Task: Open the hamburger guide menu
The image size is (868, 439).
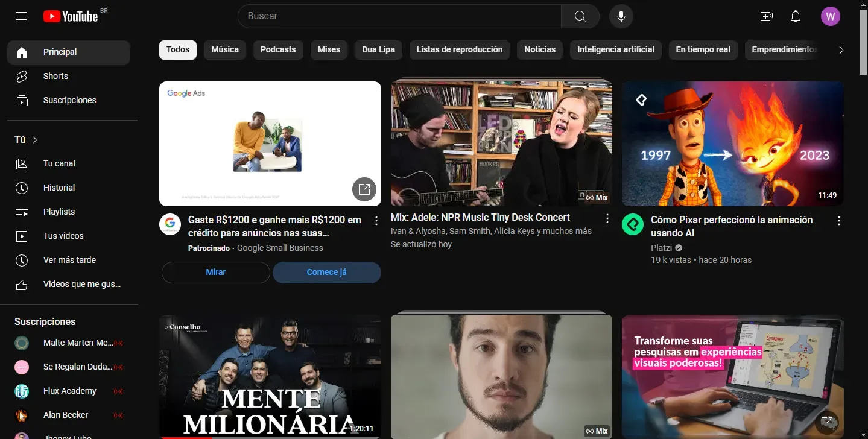Action: [22, 16]
